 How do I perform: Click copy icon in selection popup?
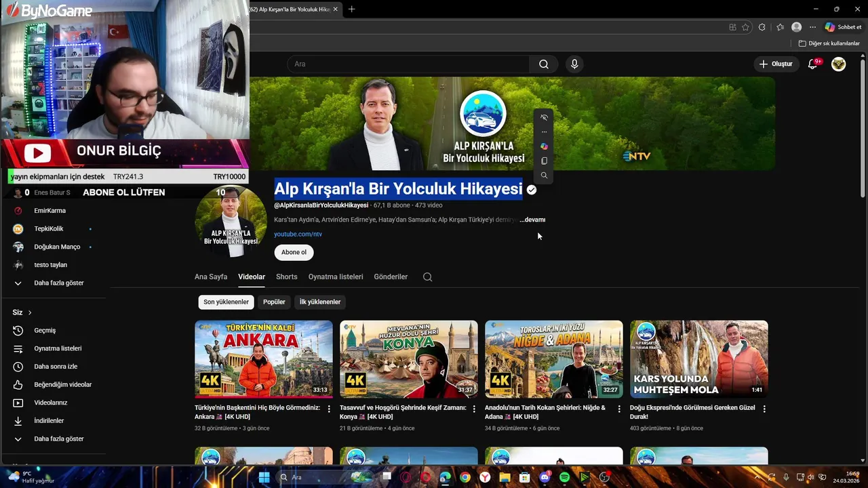(544, 161)
